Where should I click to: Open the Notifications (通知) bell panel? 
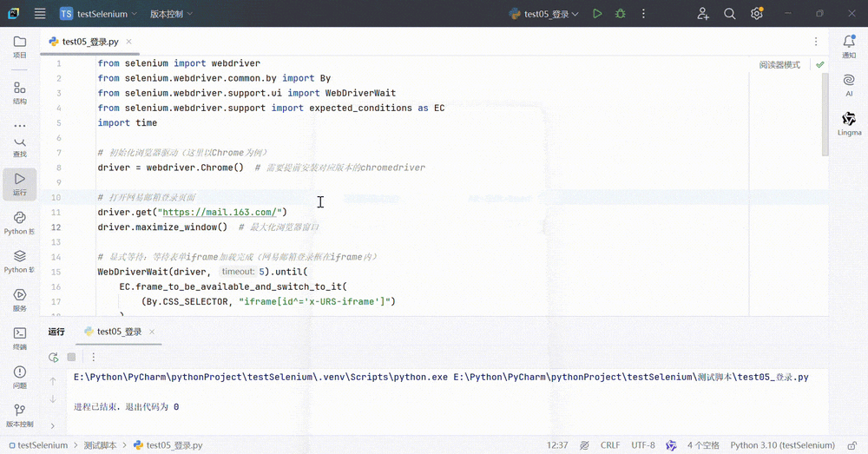(849, 46)
